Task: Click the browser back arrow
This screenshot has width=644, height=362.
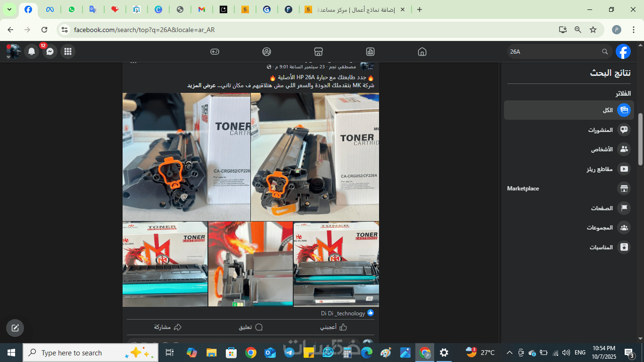Action: tap(10, 30)
